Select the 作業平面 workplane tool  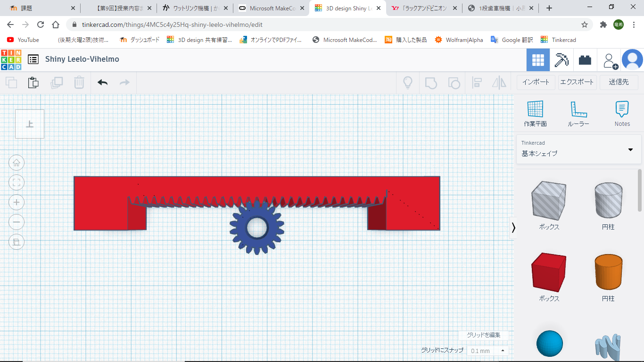(535, 114)
